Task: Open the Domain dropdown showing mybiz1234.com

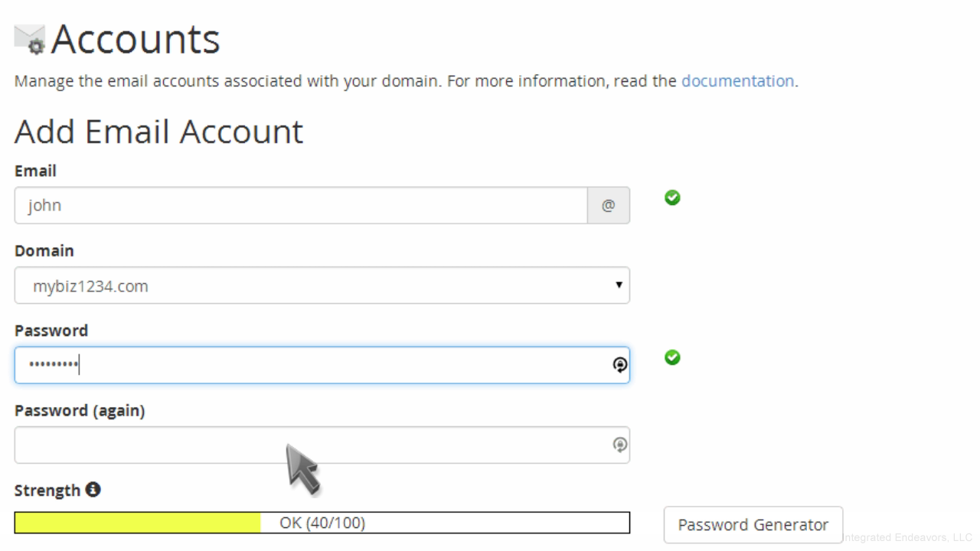Action: pyautogui.click(x=322, y=285)
